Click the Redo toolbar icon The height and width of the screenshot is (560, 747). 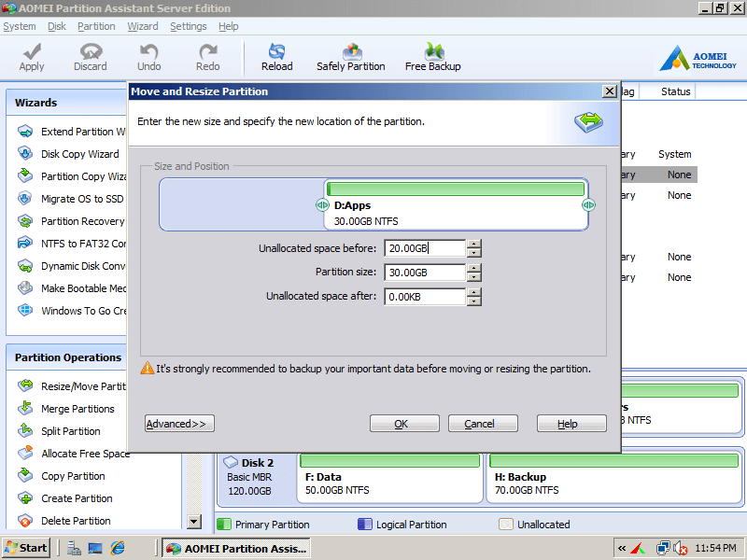point(208,57)
